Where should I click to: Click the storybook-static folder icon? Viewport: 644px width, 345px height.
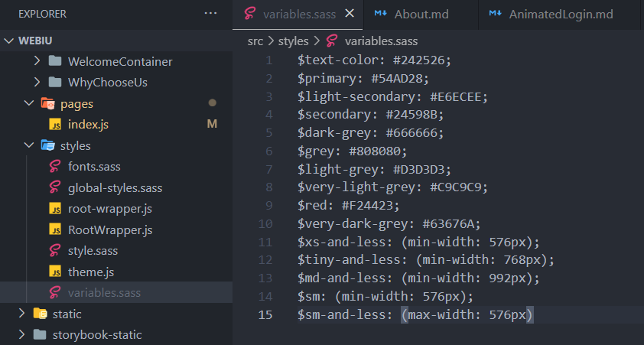click(40, 334)
